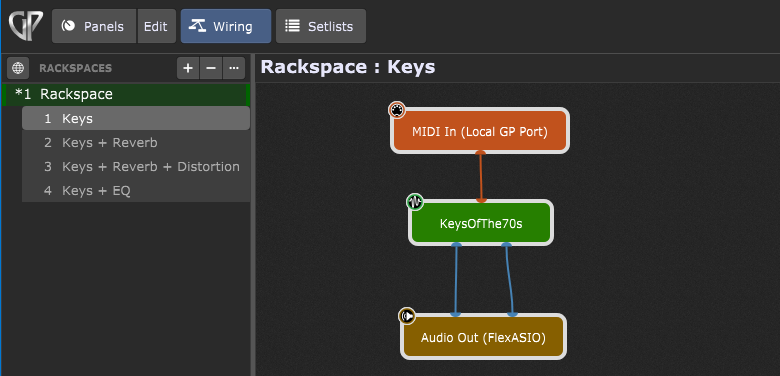The width and height of the screenshot is (780, 376).
Task: Select the Keys + EQ variation
Action: click(x=136, y=190)
